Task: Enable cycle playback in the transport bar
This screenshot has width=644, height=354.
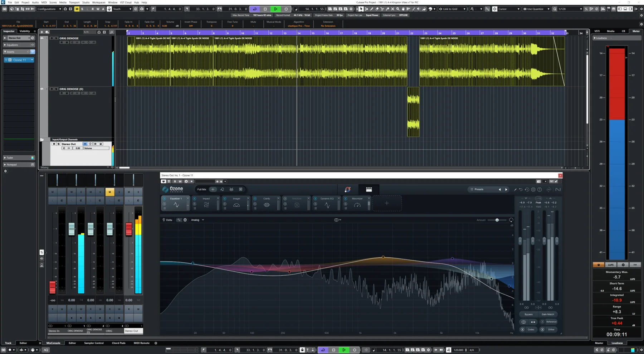Action: 254,9
